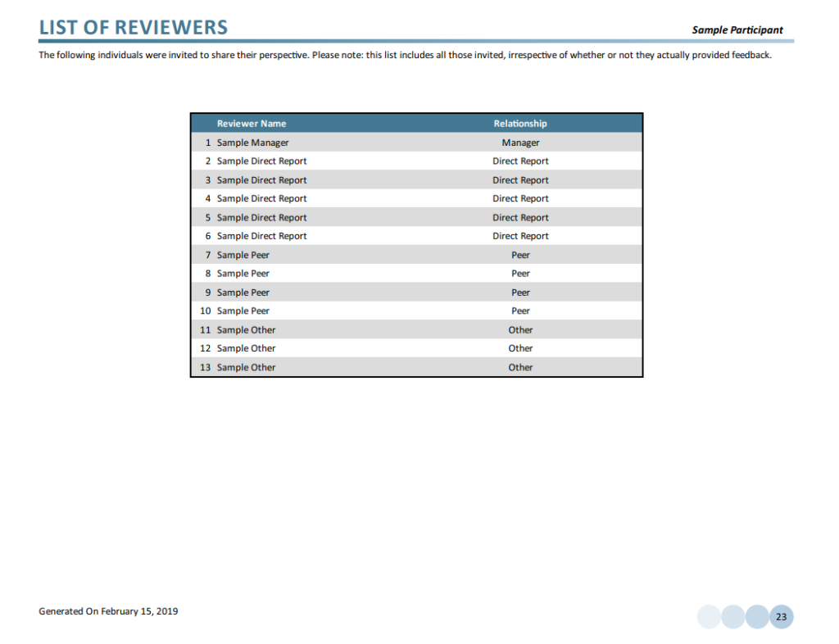Select row 7, Sample Peer
The width and height of the screenshot is (839, 644).
[x=243, y=255]
